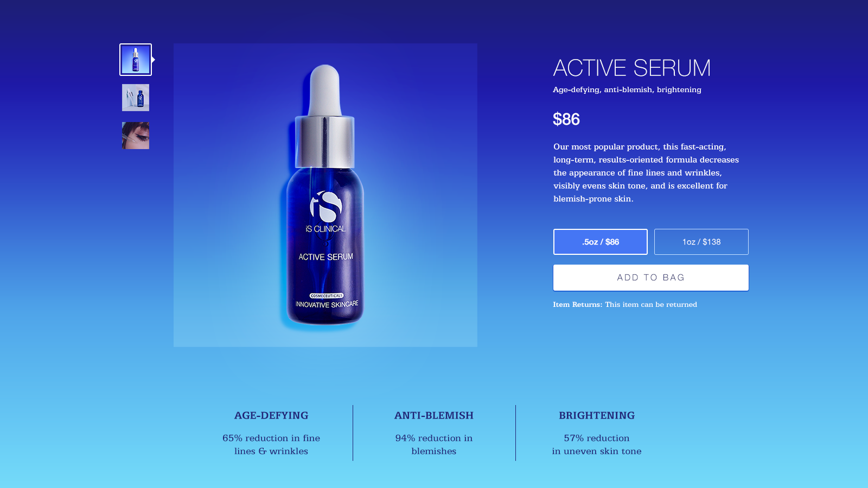The image size is (868, 488).
Task: Select the AGE-DEFYING heading
Action: coord(271,415)
